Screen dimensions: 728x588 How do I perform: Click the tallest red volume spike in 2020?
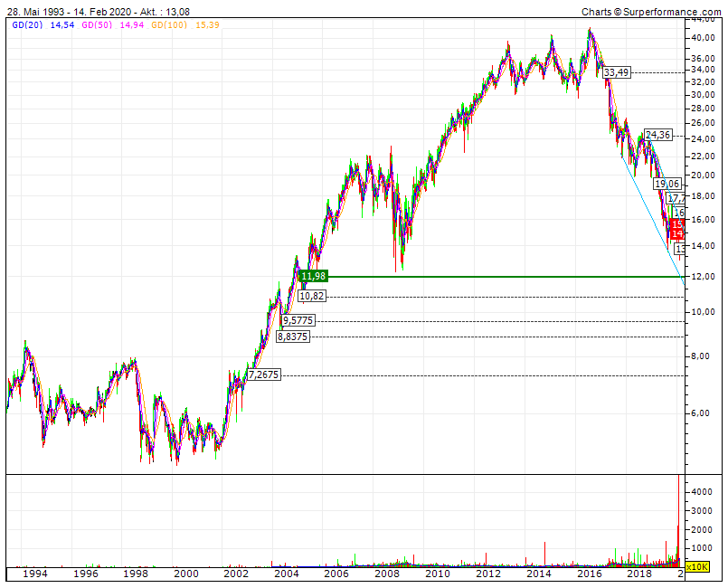(x=679, y=520)
